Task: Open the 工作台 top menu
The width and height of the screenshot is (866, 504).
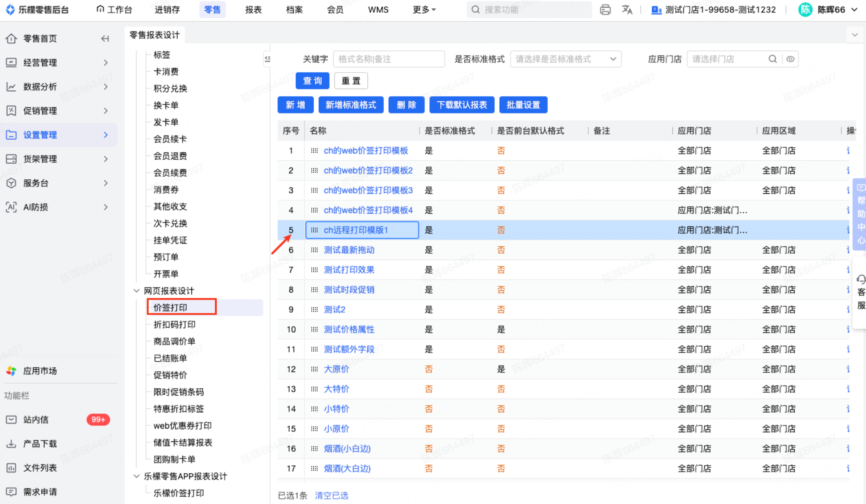Action: (114, 10)
